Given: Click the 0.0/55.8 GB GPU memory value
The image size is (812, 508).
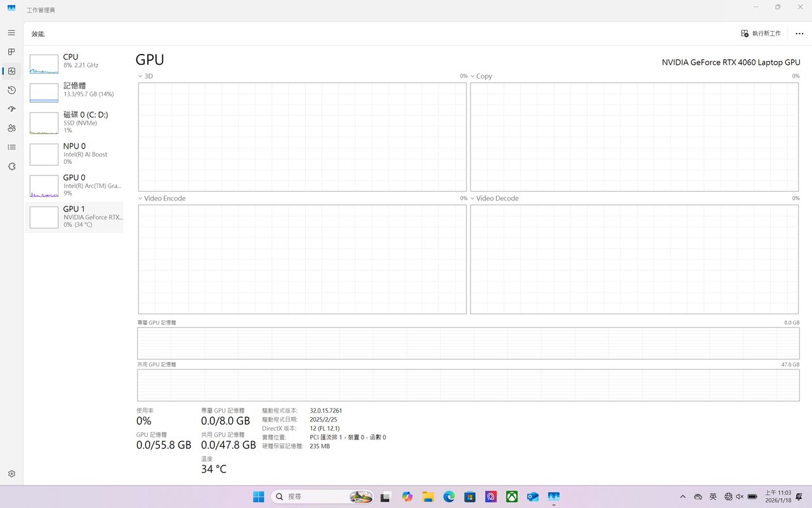Looking at the screenshot, I should 164,445.
